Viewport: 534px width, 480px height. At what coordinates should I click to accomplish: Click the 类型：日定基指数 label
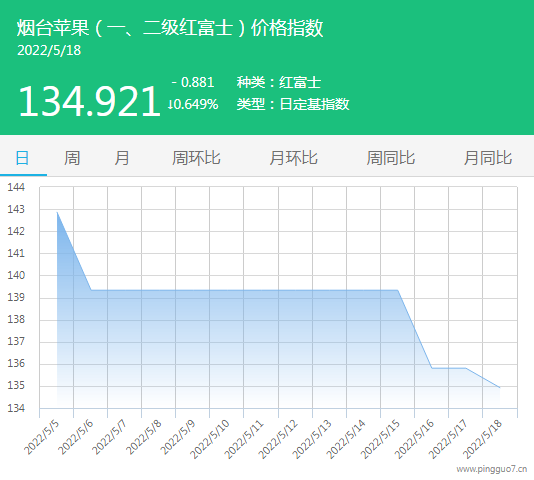[293, 104]
